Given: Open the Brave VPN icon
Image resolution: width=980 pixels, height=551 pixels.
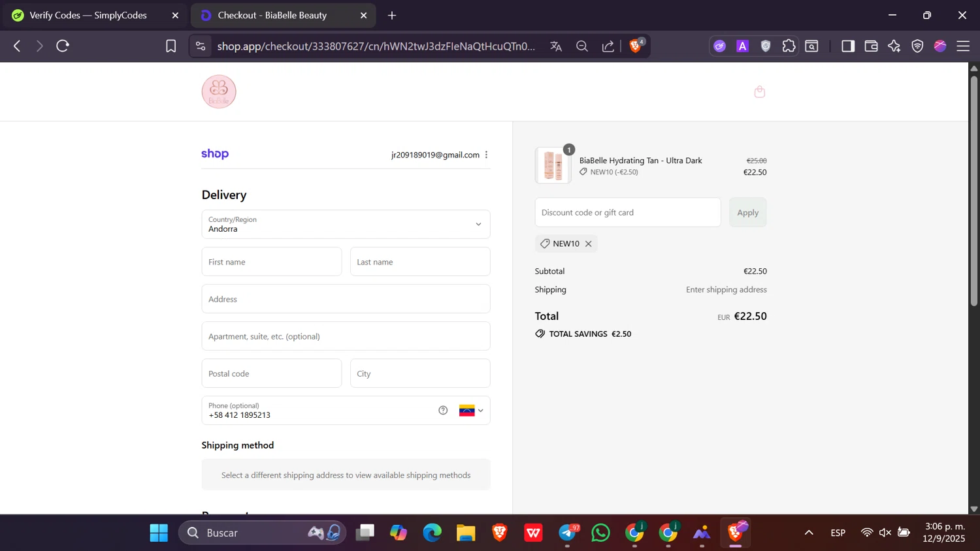Looking at the screenshot, I should [x=917, y=46].
